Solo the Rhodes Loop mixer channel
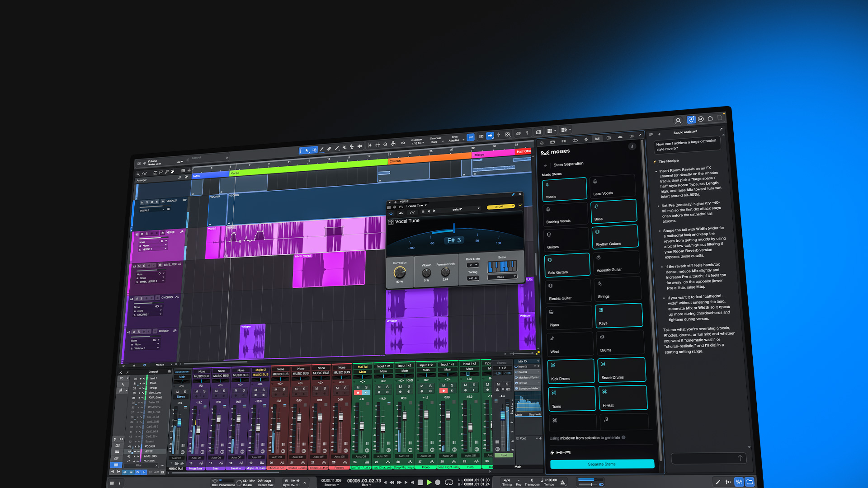This screenshot has height=488, width=868. (x=283, y=389)
